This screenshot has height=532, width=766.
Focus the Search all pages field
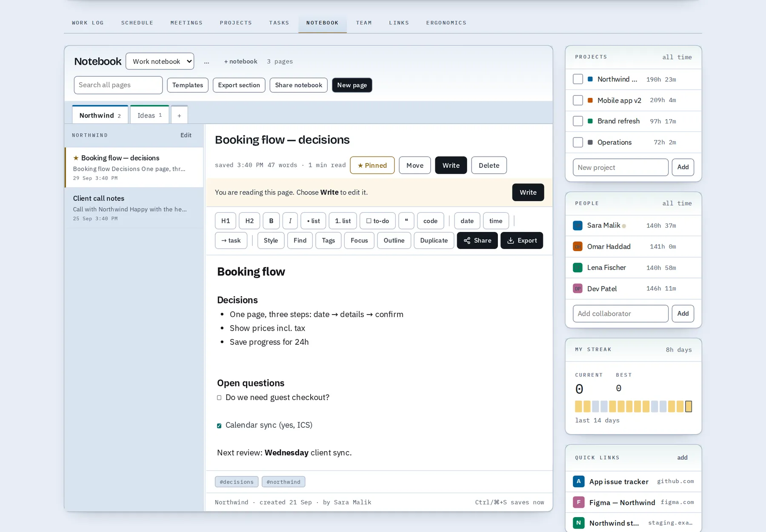pyautogui.click(x=118, y=85)
